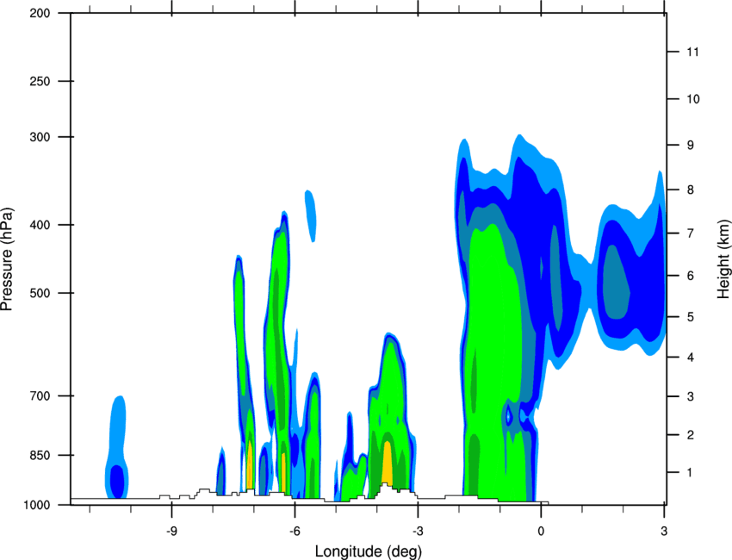Click the 1 km height tick label
This screenshot has height=560, width=732.
(x=690, y=473)
